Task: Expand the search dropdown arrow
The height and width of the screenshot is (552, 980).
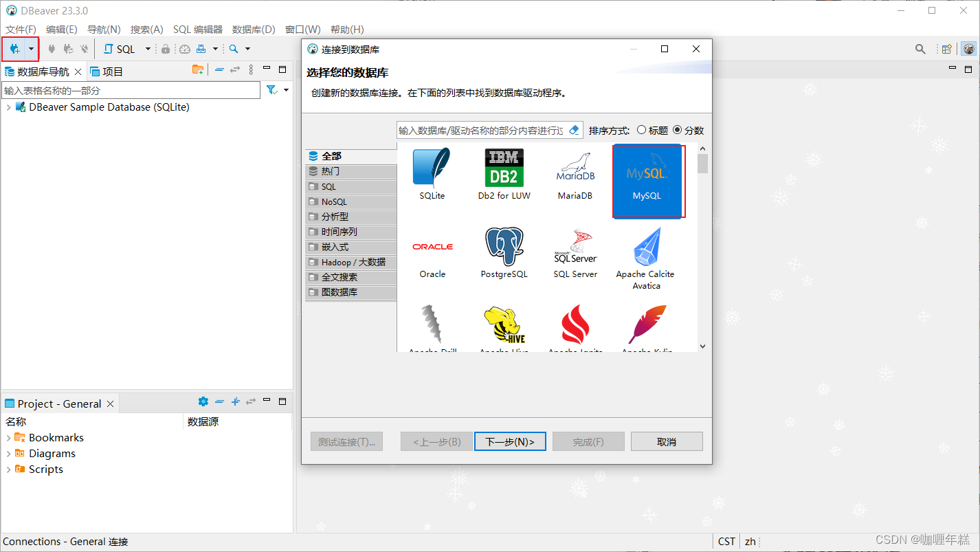Action: (248, 49)
